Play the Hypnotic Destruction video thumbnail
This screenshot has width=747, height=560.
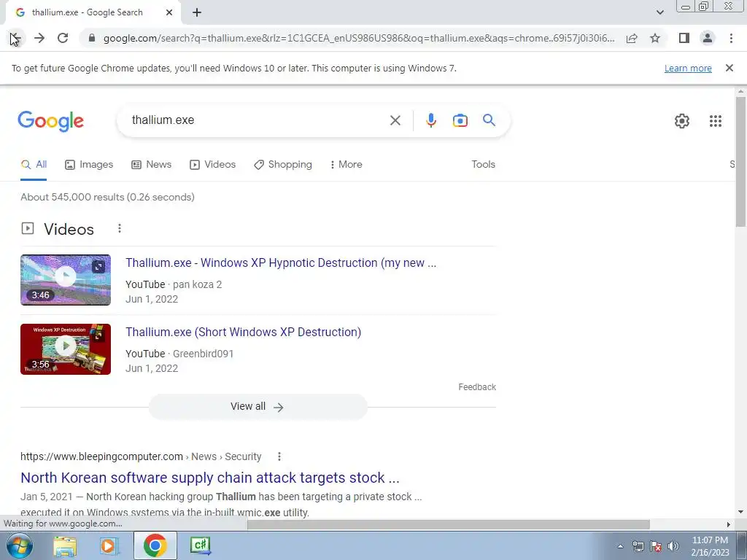[x=66, y=280]
